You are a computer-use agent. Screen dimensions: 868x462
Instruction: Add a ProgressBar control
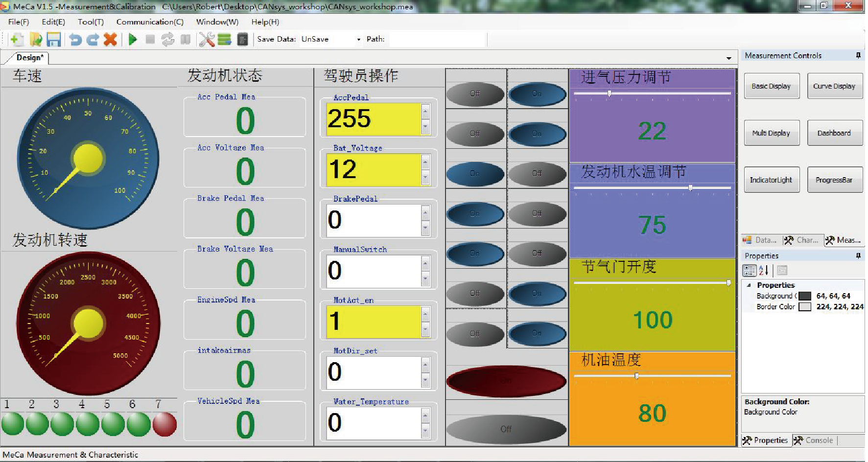[x=834, y=180]
